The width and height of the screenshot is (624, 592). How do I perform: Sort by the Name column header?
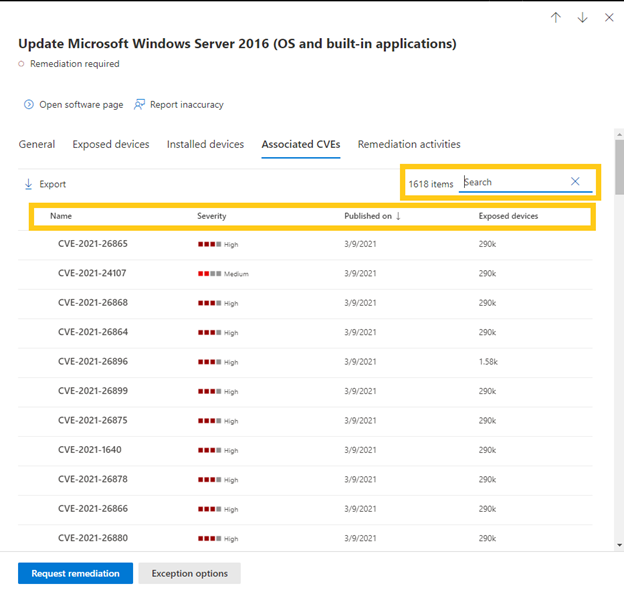tap(61, 216)
